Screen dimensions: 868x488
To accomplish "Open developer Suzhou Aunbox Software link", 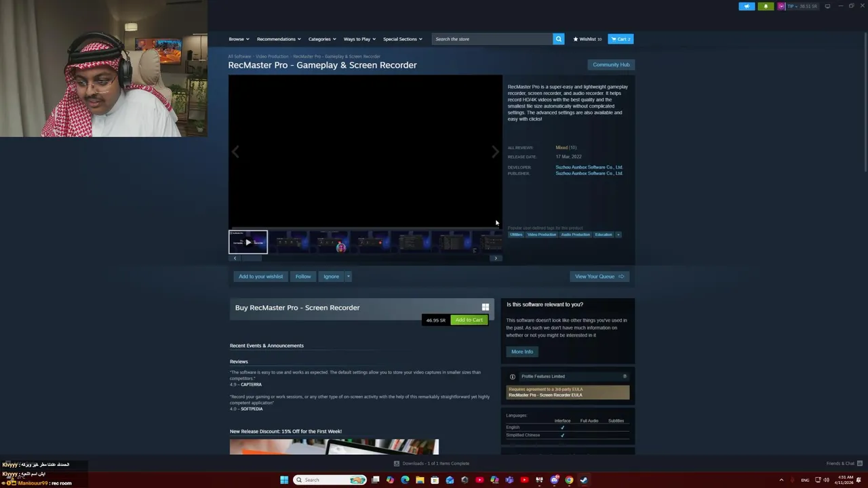I will tap(589, 167).
